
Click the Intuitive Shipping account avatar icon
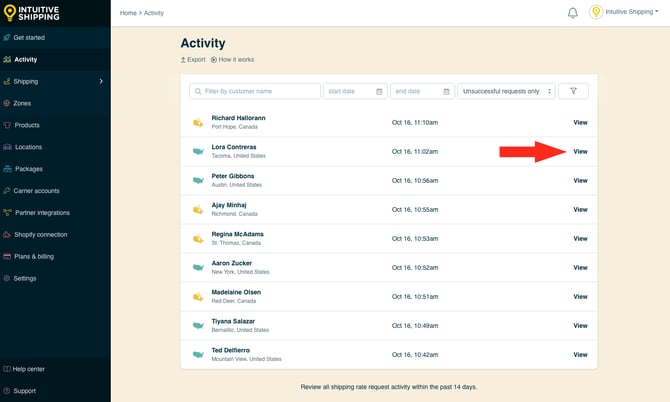point(596,12)
